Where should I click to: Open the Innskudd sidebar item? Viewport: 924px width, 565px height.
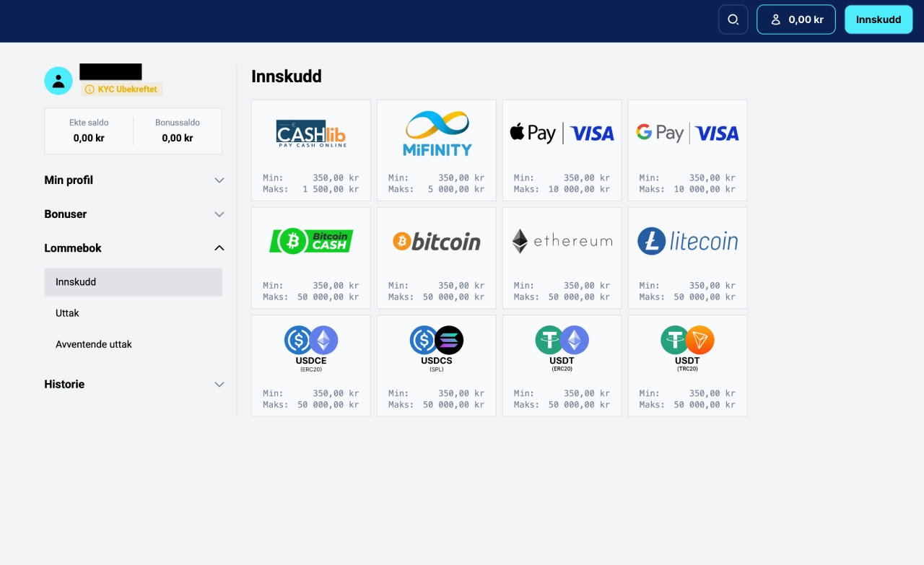[134, 282]
